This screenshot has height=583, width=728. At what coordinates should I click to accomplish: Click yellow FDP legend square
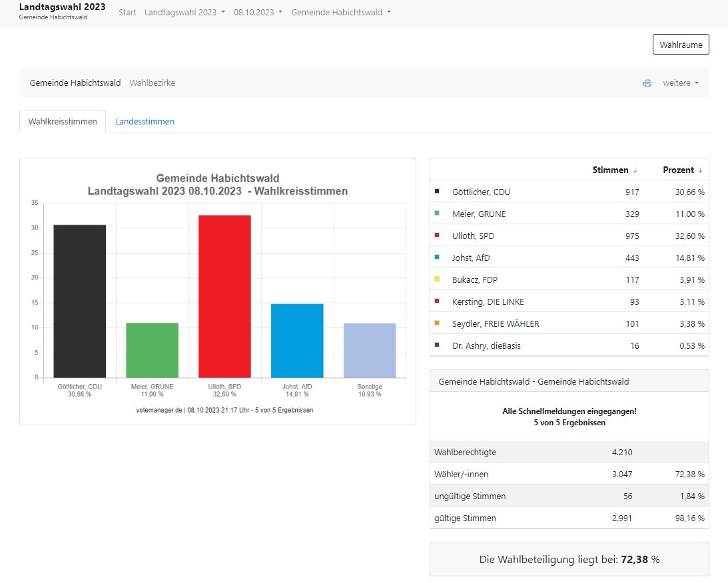pos(437,280)
